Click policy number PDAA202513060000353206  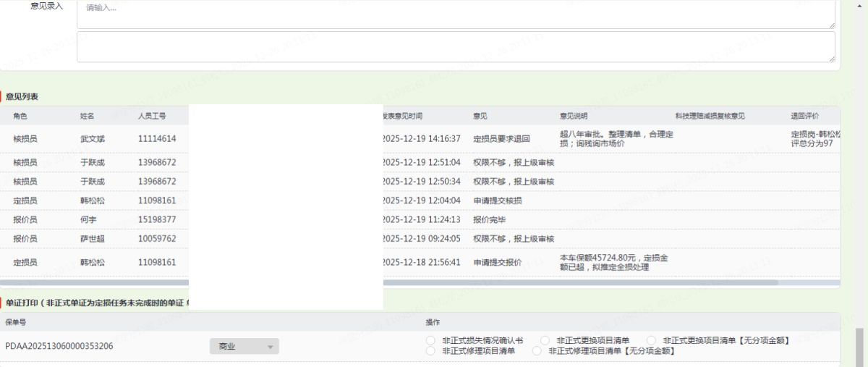click(x=59, y=347)
